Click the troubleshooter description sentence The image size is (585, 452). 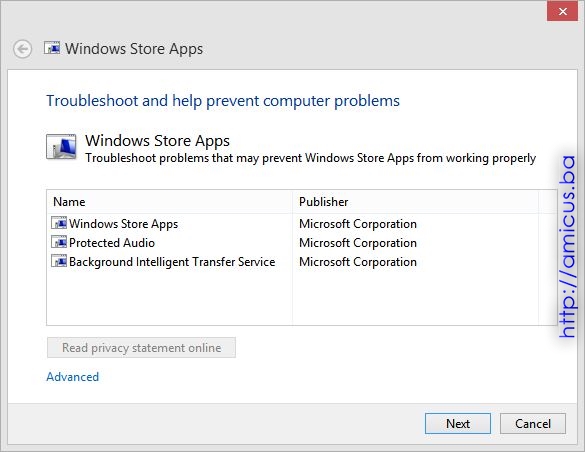coord(310,158)
